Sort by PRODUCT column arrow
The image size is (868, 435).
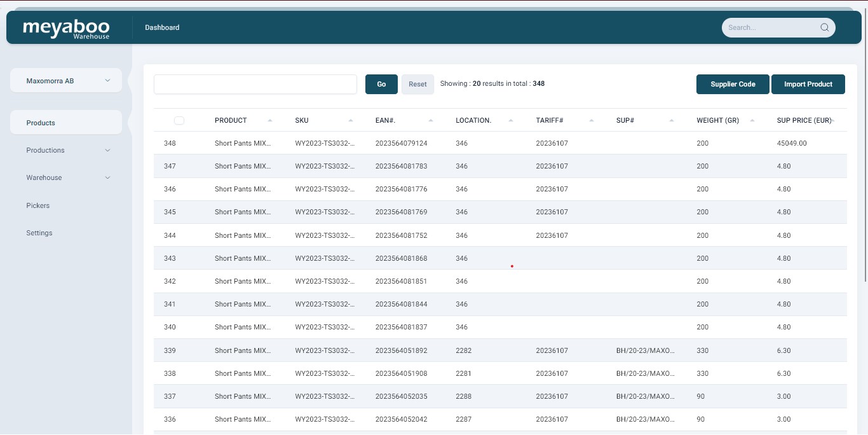click(x=270, y=120)
